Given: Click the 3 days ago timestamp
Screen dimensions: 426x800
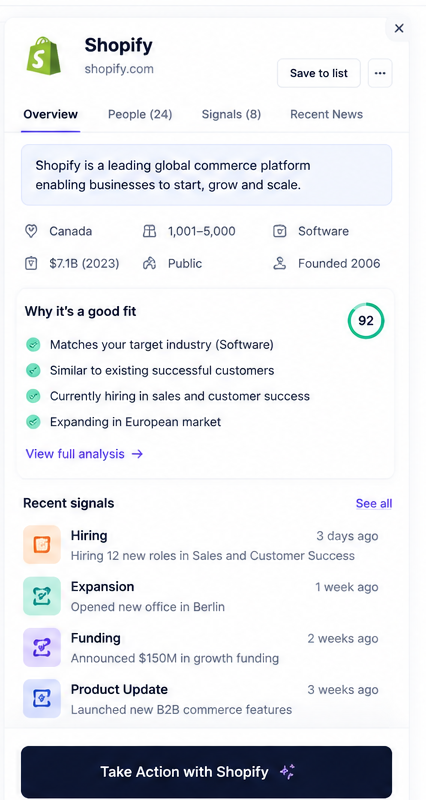Looking at the screenshot, I should point(347,536).
